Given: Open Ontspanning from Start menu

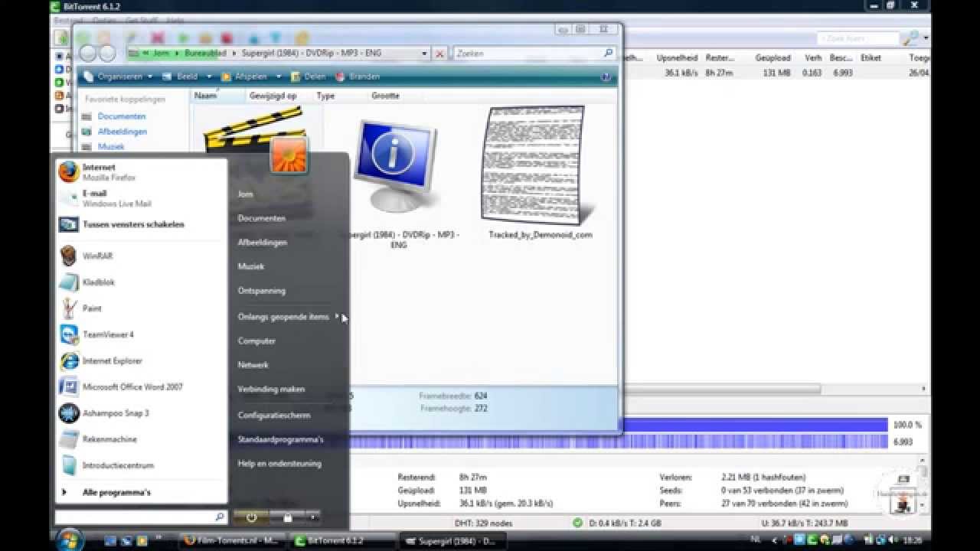Looking at the screenshot, I should (261, 291).
